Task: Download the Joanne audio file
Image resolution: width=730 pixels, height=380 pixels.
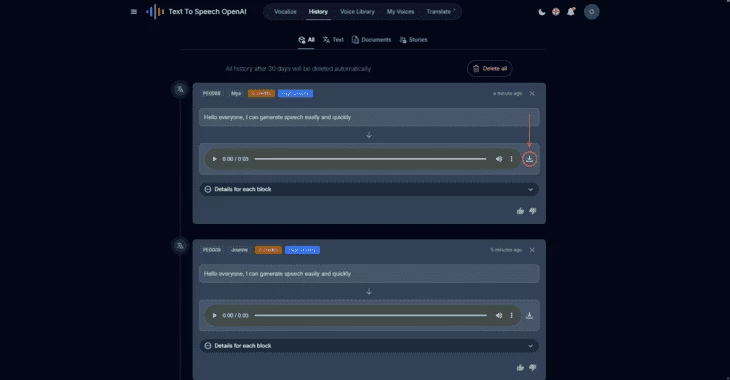Action: coord(529,315)
